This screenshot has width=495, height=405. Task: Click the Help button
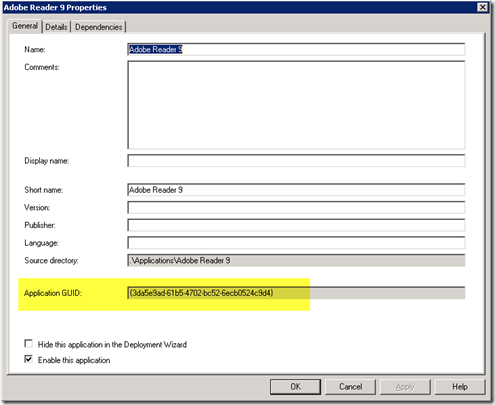coord(460,387)
